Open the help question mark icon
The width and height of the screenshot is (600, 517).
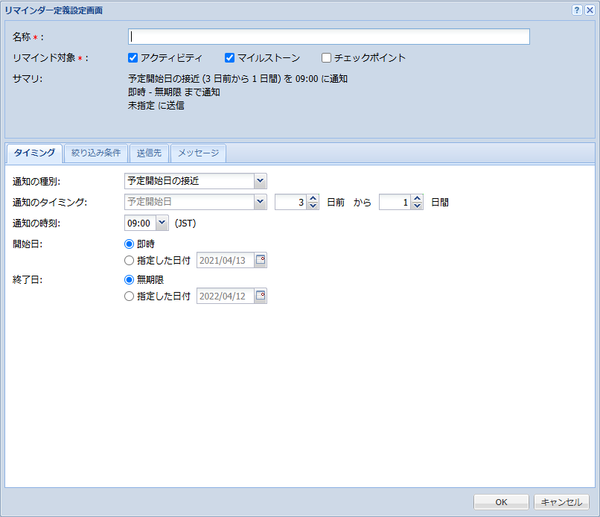[x=577, y=10]
